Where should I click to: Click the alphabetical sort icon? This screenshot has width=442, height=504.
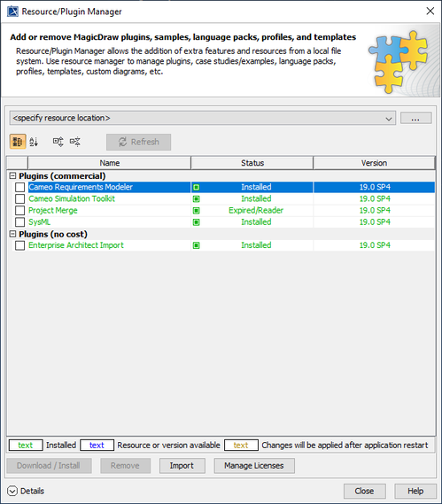click(x=34, y=142)
